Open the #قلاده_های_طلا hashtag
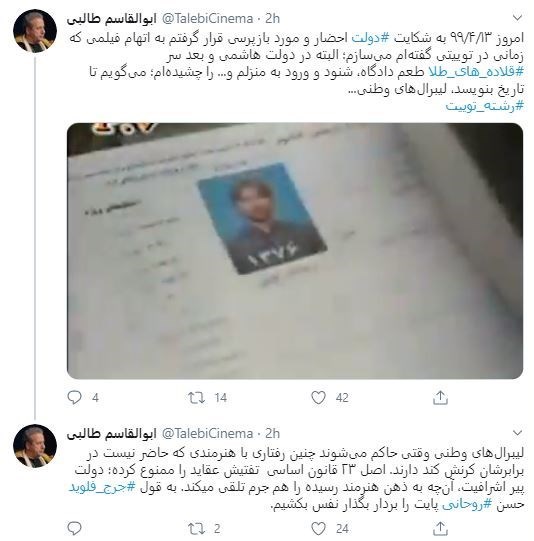The image size is (534, 541). [x=476, y=72]
